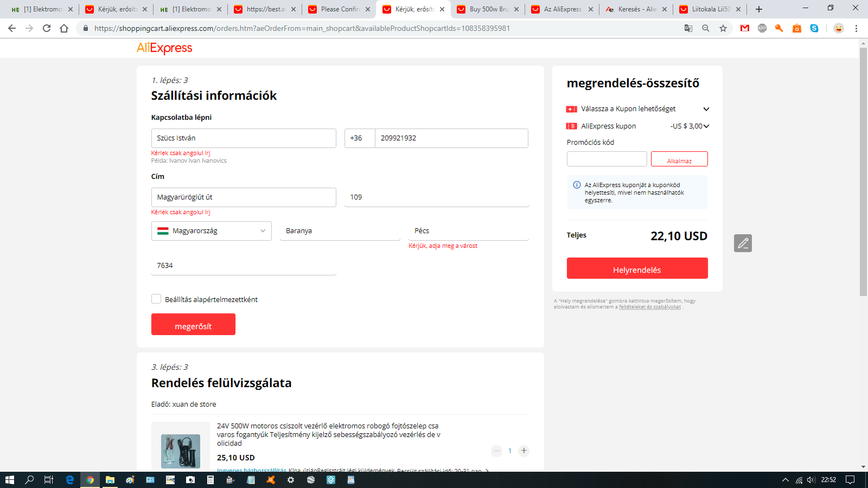This screenshot has width=868, height=488.
Task: Click the phone number field 209921932
Action: pos(451,138)
